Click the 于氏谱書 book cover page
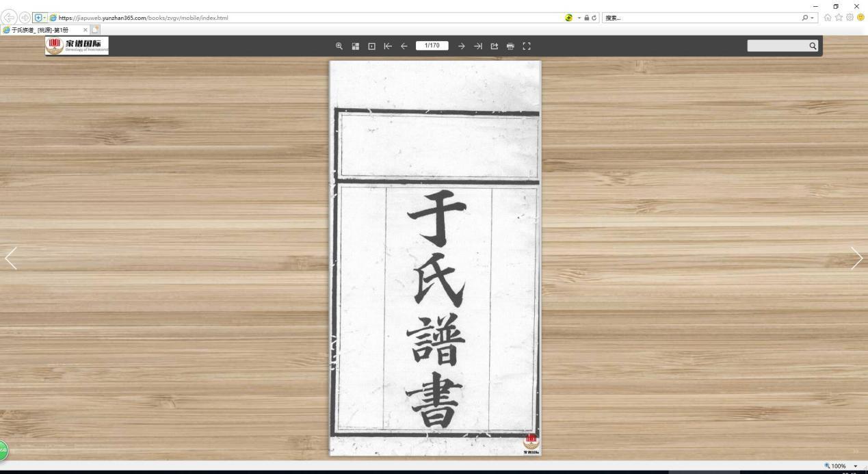This screenshot has width=868, height=474. click(435, 258)
